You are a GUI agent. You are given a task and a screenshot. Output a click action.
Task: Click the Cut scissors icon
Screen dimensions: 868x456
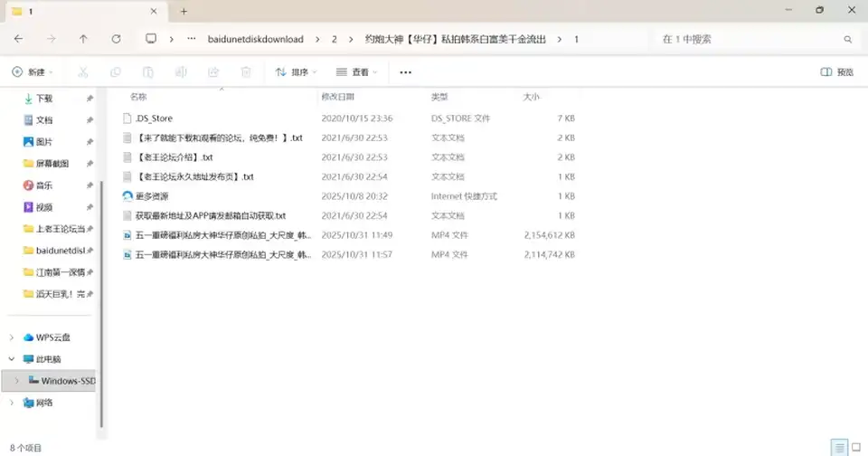(x=83, y=72)
